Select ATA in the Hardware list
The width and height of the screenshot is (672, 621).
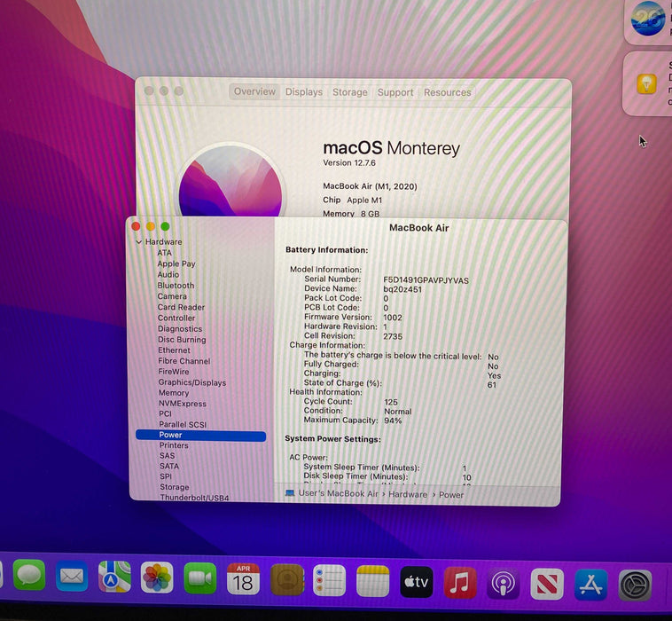164,253
